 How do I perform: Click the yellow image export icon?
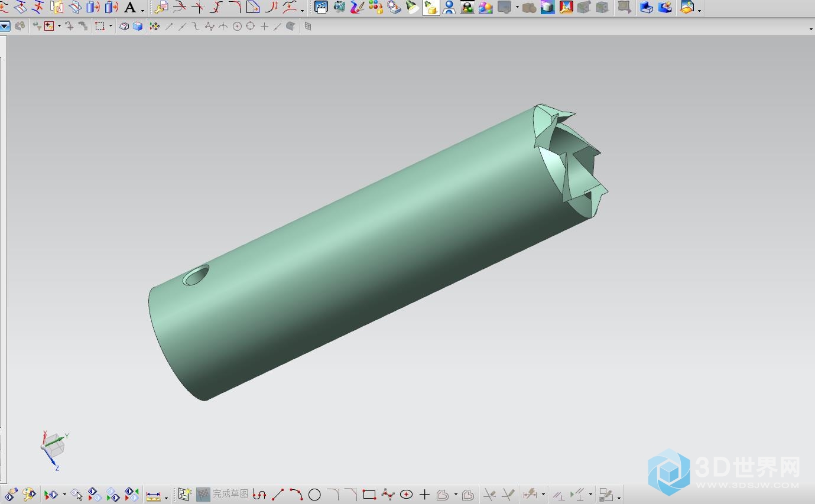point(687,8)
